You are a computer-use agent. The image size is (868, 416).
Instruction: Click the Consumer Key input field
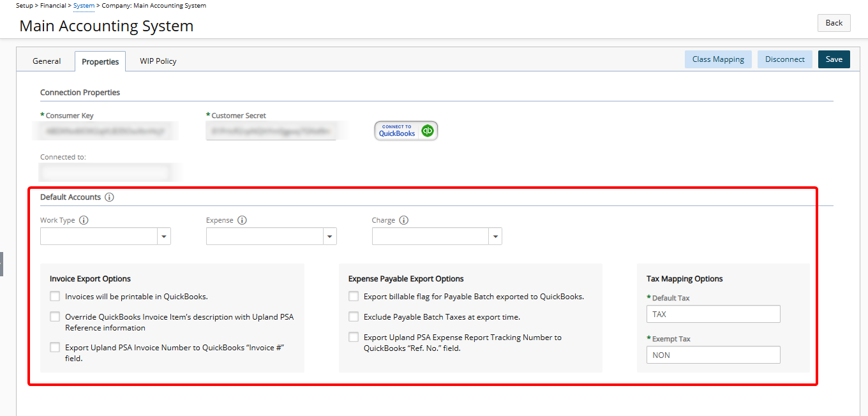tap(105, 131)
